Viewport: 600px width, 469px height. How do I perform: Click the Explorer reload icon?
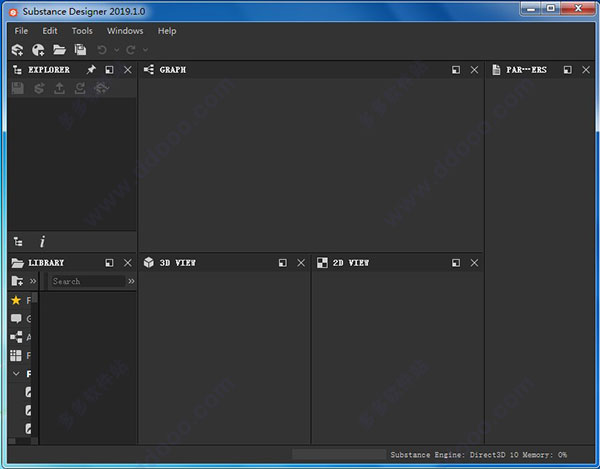click(80, 88)
